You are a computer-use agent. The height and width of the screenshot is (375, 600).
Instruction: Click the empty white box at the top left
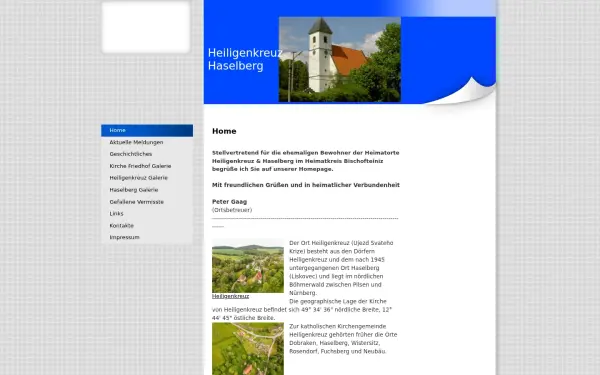coord(146,27)
